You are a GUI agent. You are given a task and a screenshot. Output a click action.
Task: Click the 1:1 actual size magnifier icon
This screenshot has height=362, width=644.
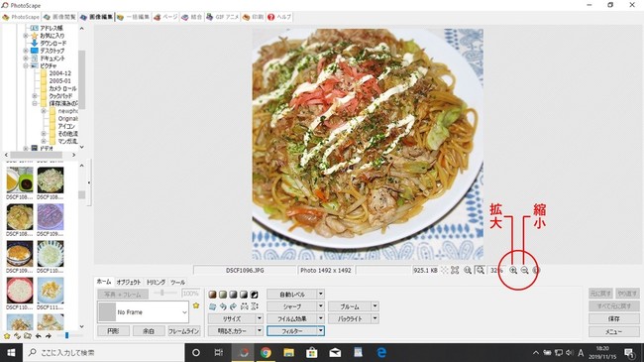tap(468, 271)
